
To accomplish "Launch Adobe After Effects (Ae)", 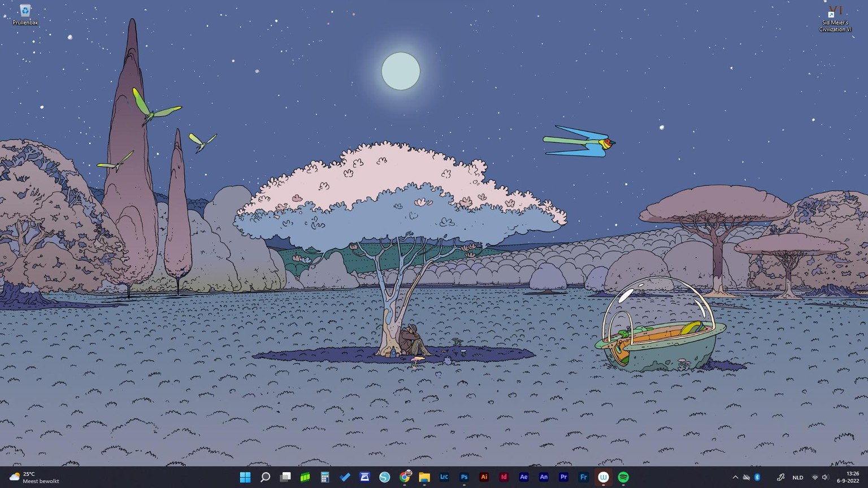I will [x=524, y=477].
